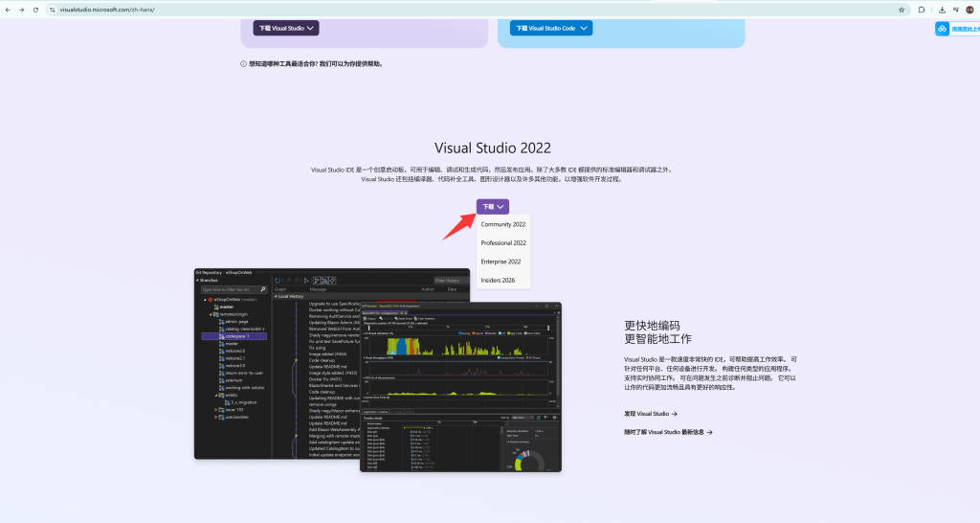
Task: Reload the Visual Studio page
Action: (35, 9)
